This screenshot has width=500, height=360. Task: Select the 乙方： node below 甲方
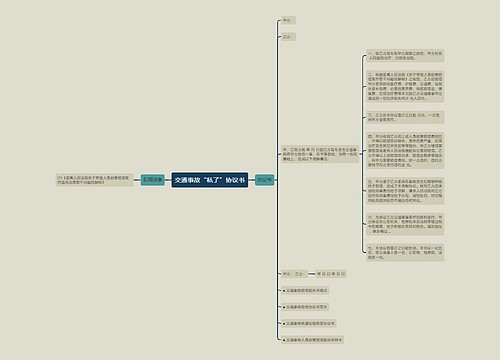point(288,37)
